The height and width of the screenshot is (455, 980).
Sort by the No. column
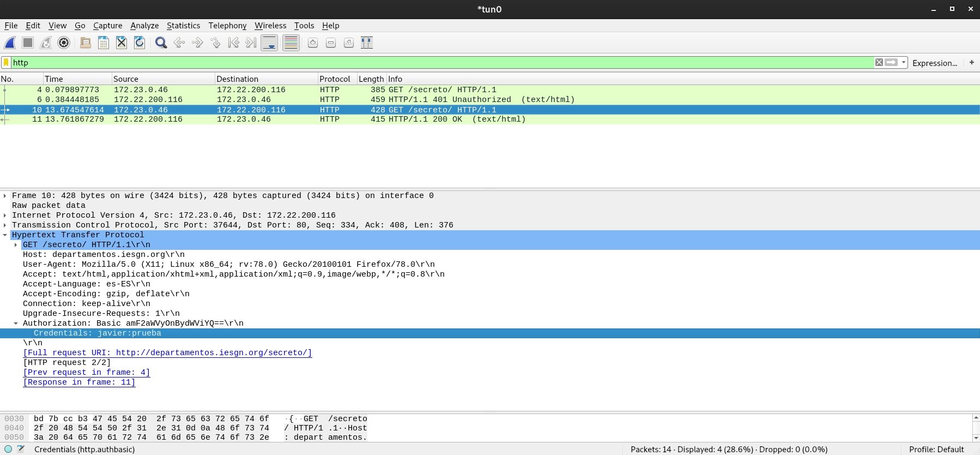pyautogui.click(x=22, y=79)
